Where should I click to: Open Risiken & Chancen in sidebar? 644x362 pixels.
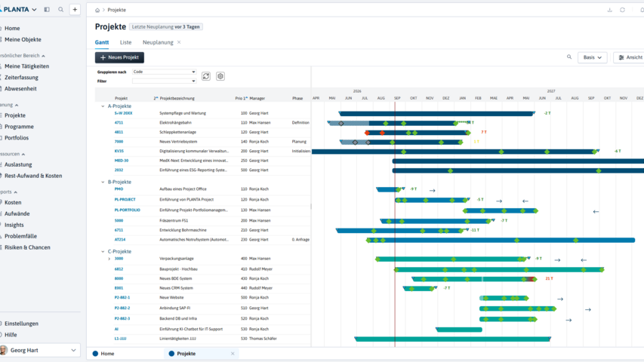click(x=27, y=247)
